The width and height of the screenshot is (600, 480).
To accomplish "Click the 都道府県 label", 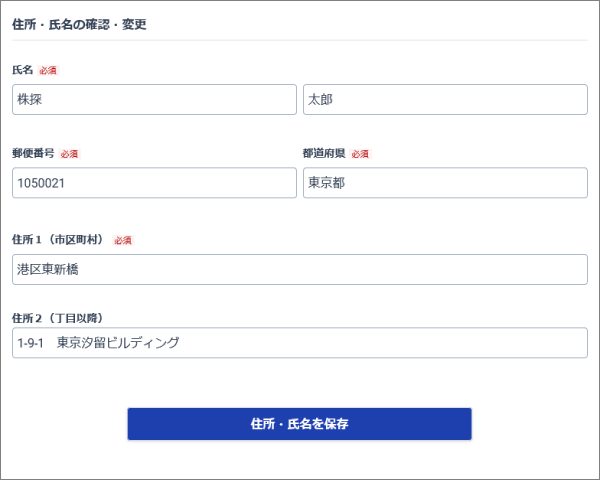I will 324,154.
